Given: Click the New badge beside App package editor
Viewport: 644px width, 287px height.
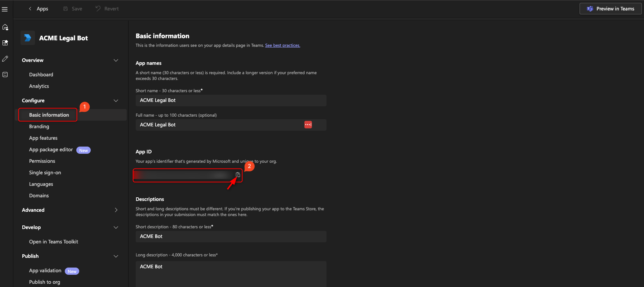Looking at the screenshot, I should [x=84, y=150].
